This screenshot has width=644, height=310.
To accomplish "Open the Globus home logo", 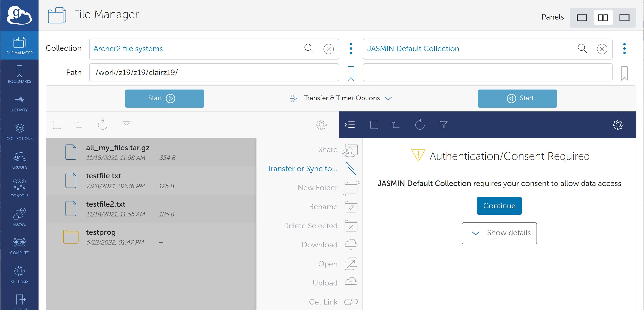I will tap(19, 15).
